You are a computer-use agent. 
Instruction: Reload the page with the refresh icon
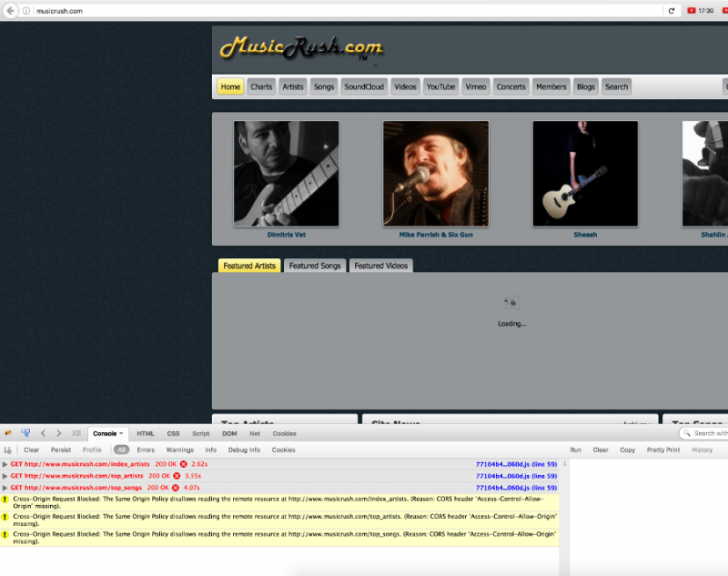[x=672, y=11]
